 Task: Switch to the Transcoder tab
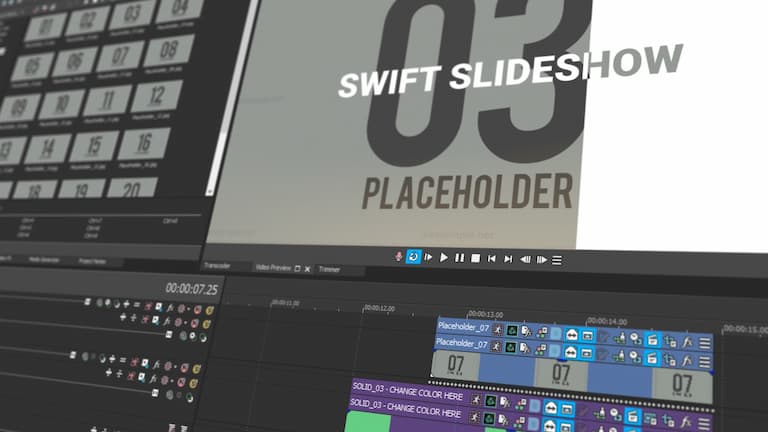tap(217, 265)
